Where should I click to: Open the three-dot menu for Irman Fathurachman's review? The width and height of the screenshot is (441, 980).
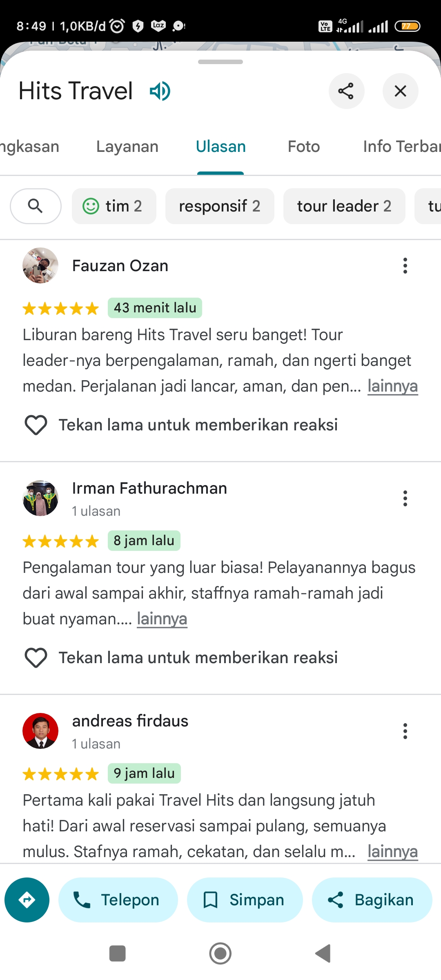405,499
